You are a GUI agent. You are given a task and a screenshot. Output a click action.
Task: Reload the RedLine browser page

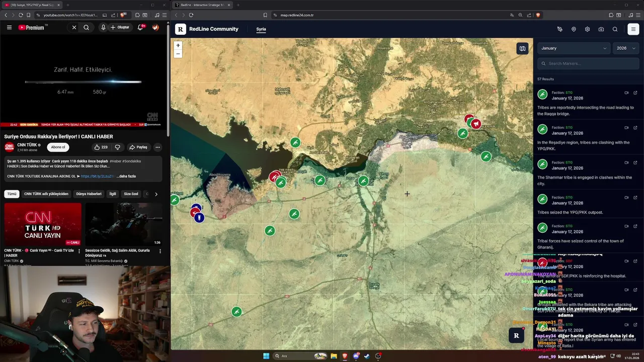191,15
